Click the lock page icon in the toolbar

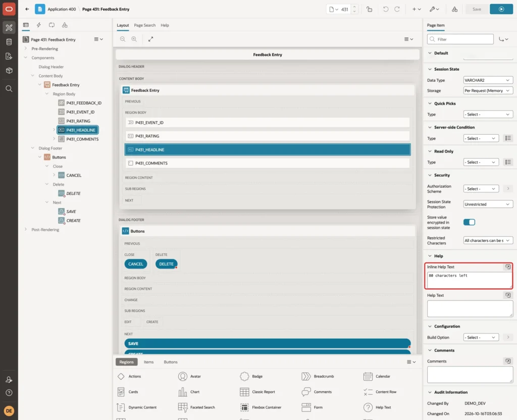[369, 9]
